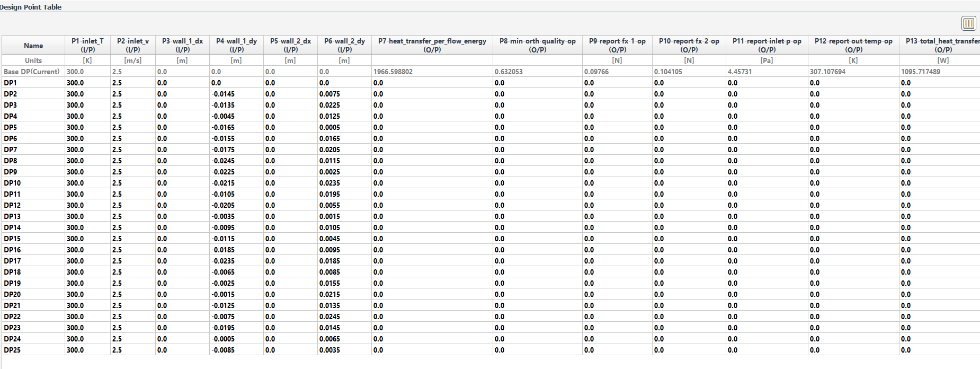Select the DP8 row name
The width and height of the screenshot is (980, 369).
click(x=11, y=161)
